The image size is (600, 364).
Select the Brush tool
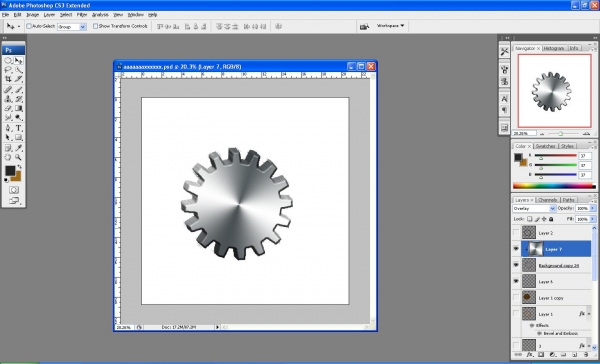tap(18, 90)
